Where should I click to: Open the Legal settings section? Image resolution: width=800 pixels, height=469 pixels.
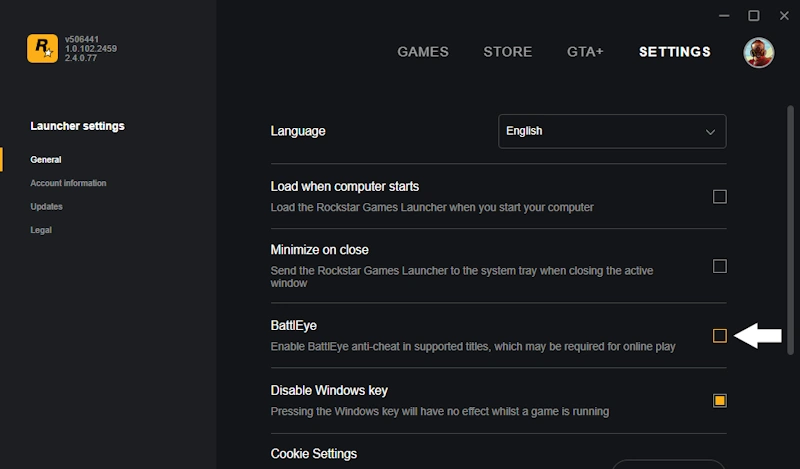point(41,230)
